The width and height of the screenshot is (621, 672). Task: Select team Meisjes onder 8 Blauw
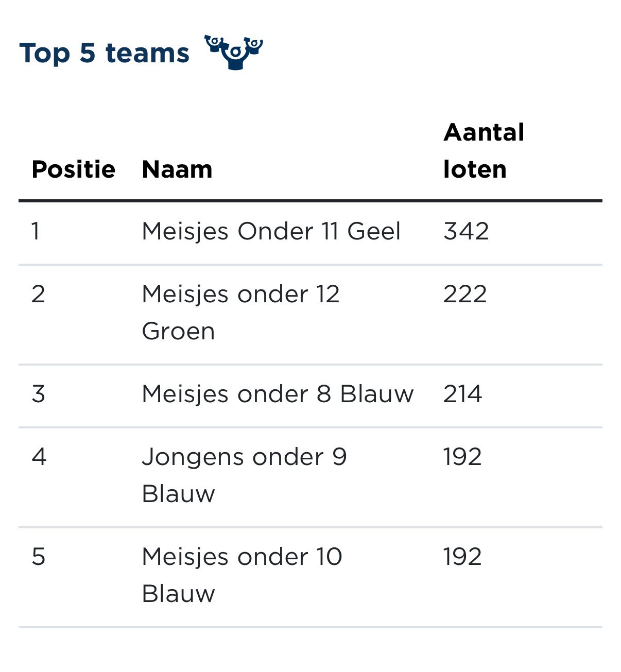pyautogui.click(x=278, y=394)
